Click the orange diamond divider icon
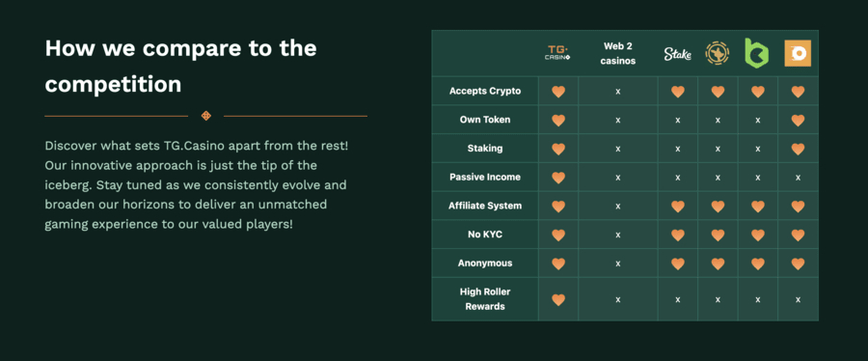The height and width of the screenshot is (361, 868). click(x=206, y=116)
